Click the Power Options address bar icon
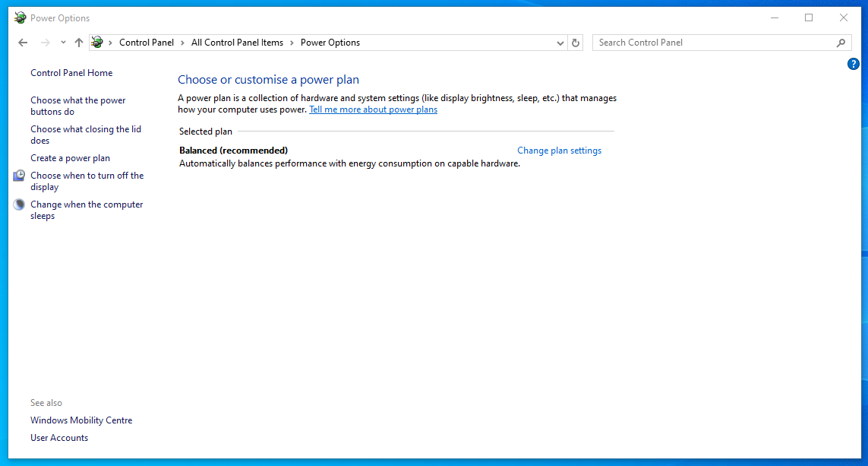The image size is (868, 466). tap(97, 42)
